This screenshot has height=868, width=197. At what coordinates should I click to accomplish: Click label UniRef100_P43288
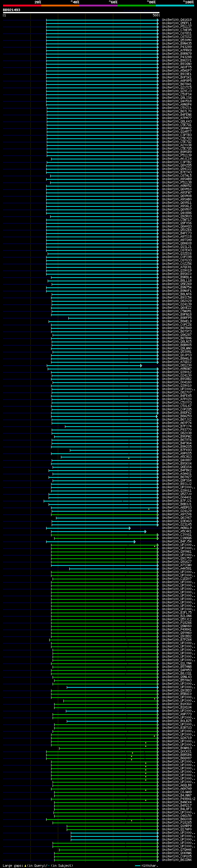coord(176,57)
